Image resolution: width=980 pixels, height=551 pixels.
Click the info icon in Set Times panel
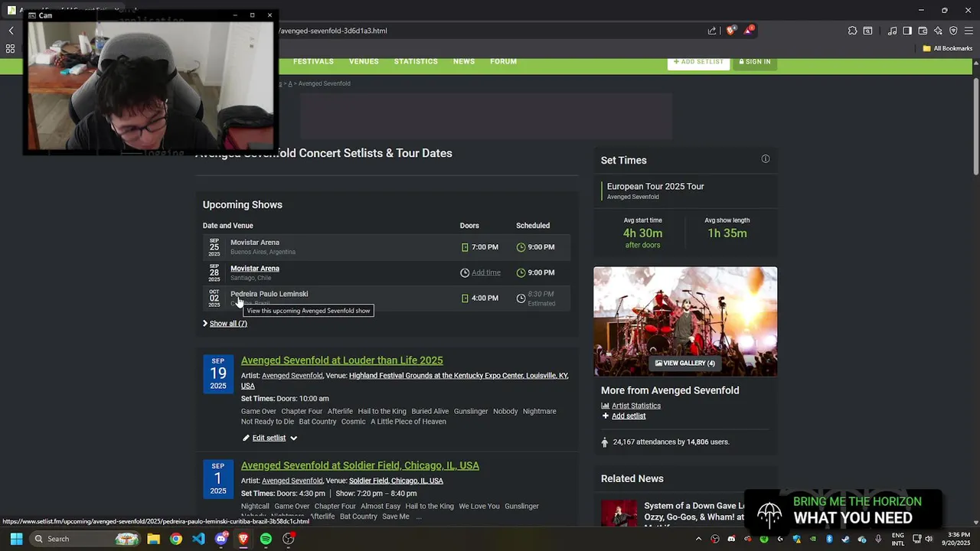pyautogui.click(x=765, y=159)
